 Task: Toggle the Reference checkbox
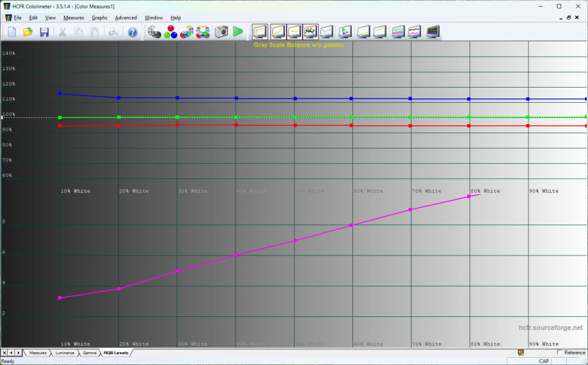pos(559,352)
